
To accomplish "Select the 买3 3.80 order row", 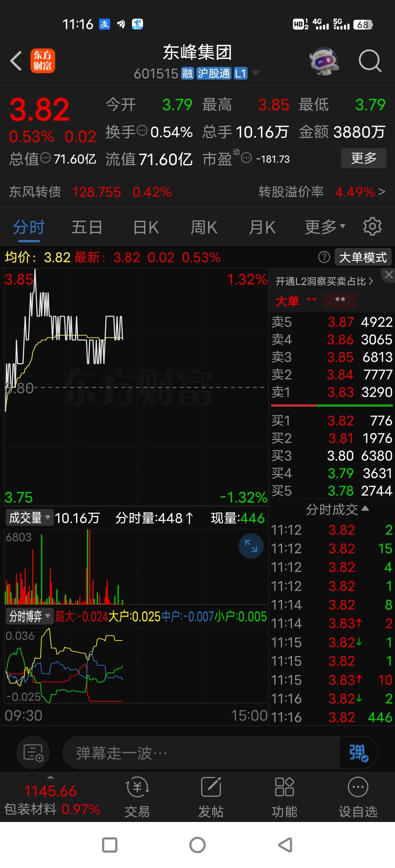I will [332, 456].
